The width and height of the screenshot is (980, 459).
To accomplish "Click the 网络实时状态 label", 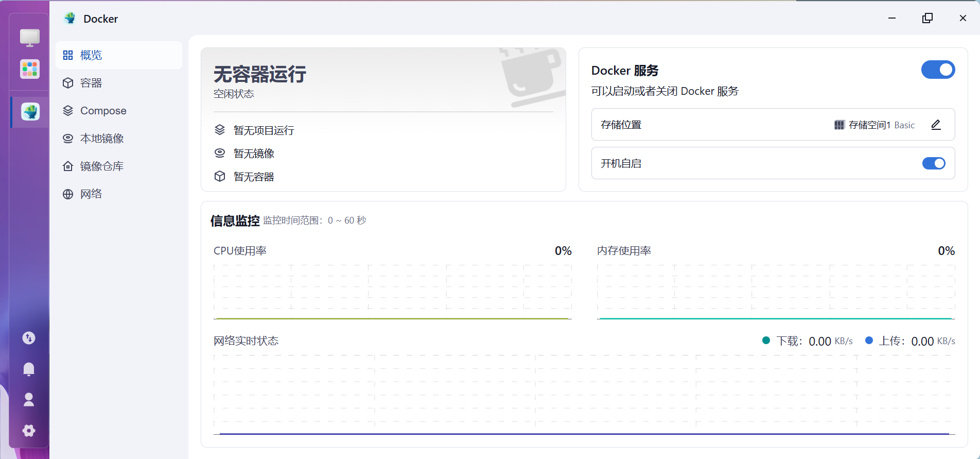I will point(246,341).
